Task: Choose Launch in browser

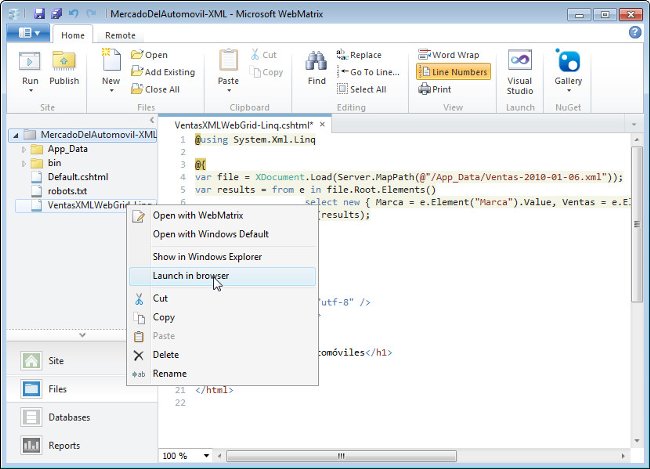Action: pos(223,276)
